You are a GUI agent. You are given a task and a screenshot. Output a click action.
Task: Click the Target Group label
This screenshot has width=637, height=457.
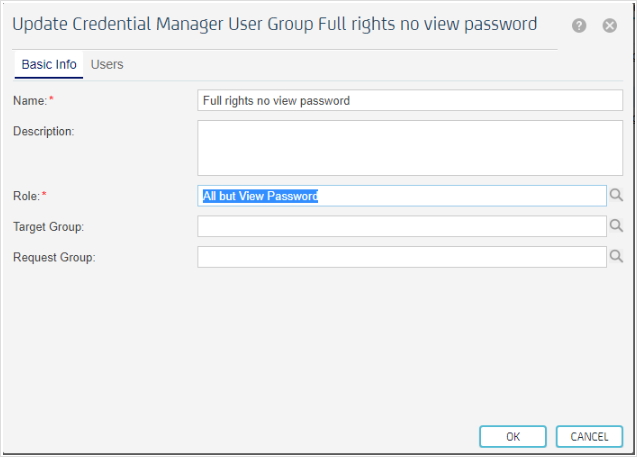(x=48, y=227)
